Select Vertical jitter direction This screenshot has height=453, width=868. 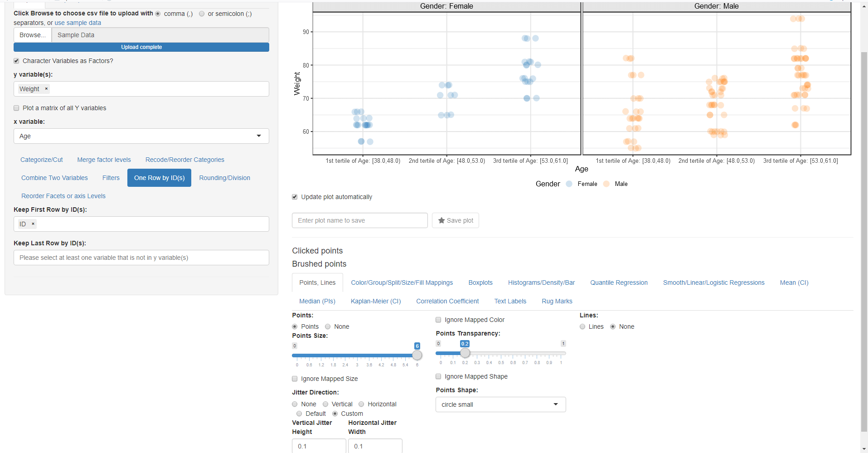(325, 404)
